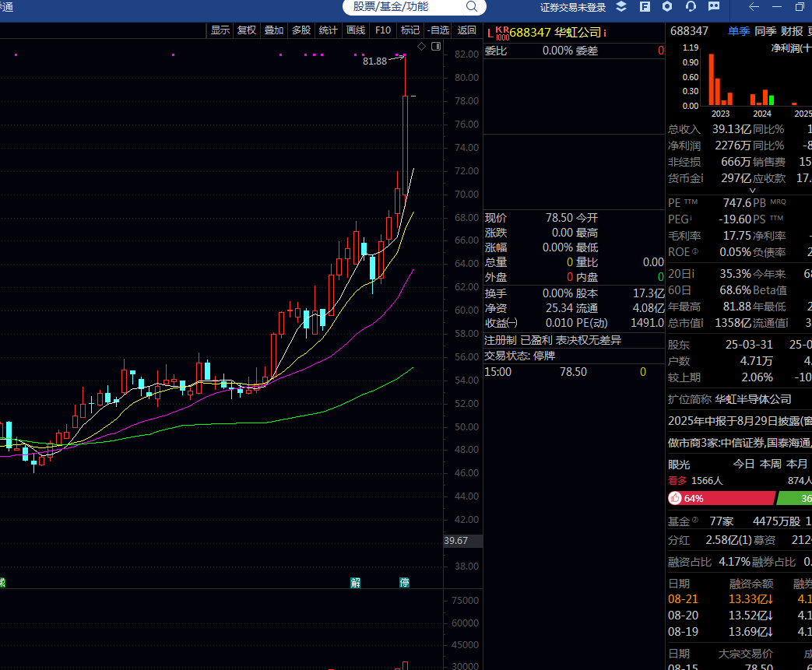
Task: Open the chat message icon
Action: pyautogui.click(x=714, y=6)
